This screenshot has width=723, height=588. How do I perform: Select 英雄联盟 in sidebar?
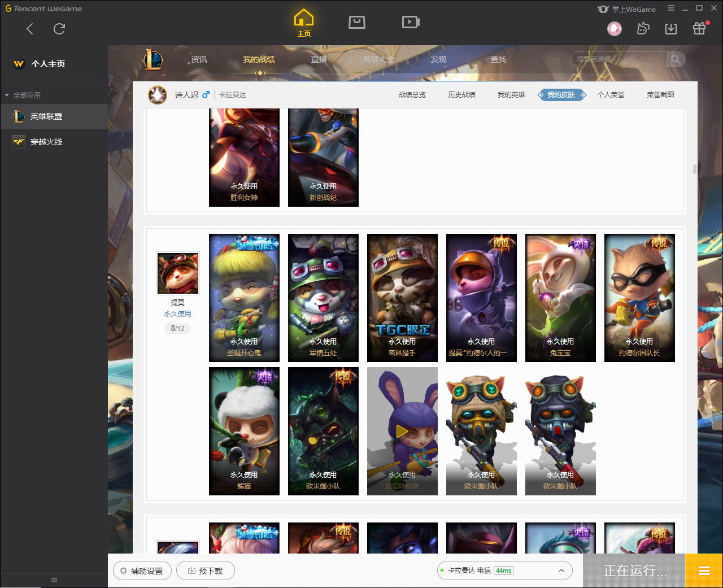(54, 116)
